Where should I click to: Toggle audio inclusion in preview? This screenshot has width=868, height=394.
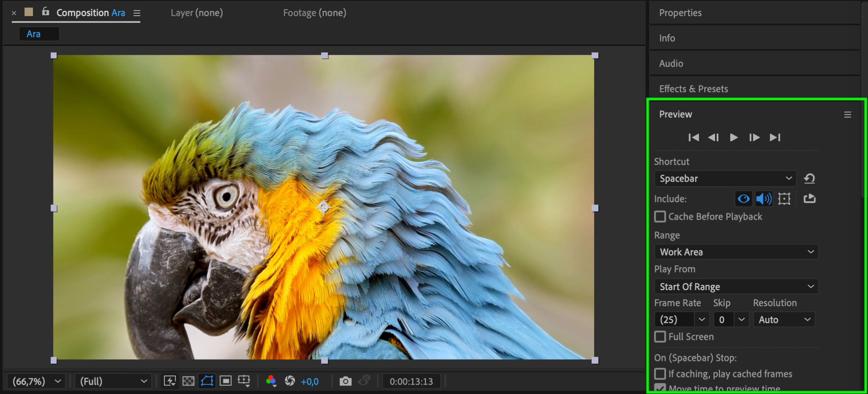pos(764,198)
